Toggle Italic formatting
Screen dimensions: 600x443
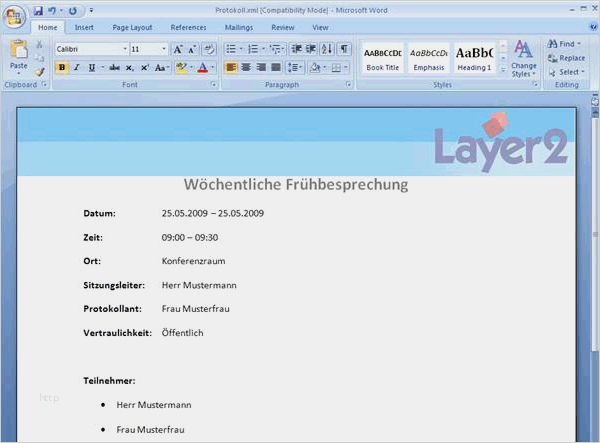[x=77, y=68]
